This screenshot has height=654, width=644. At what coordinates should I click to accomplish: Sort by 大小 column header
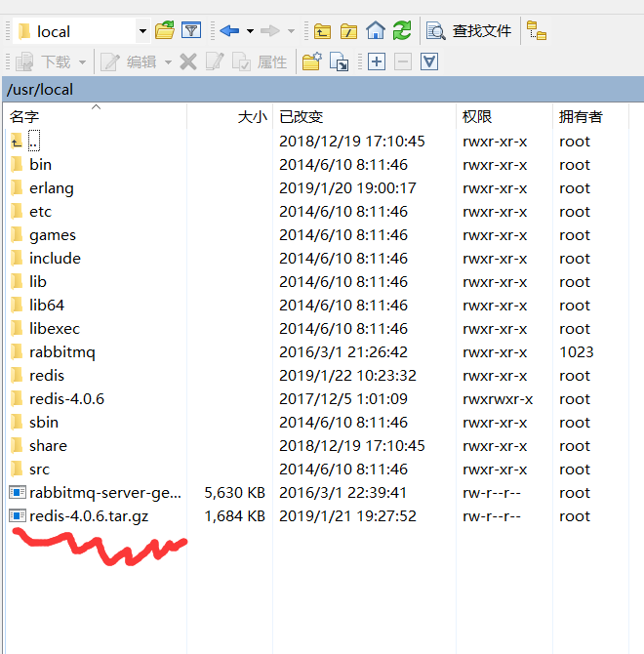(230, 116)
